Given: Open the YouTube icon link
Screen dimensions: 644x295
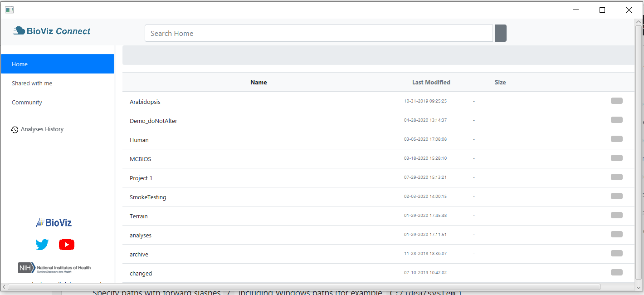Looking at the screenshot, I should point(67,245).
